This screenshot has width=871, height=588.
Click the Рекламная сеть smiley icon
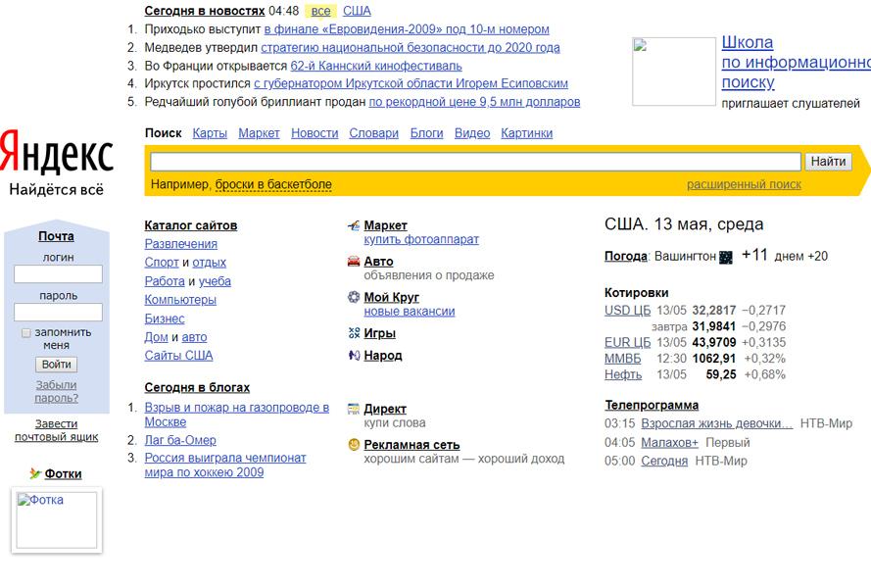click(x=354, y=445)
